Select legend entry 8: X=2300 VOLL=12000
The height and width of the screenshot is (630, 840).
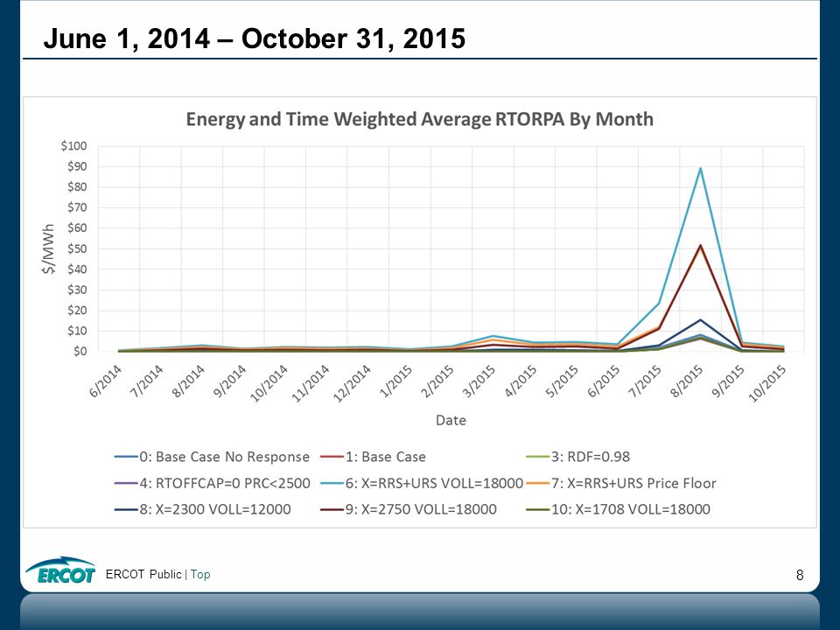coord(202,509)
